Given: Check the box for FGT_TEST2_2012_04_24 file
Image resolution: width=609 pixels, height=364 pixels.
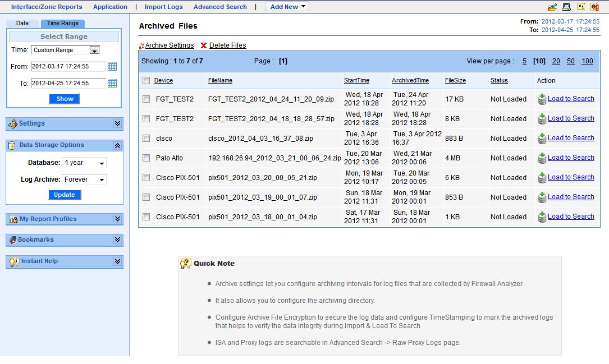Looking at the screenshot, I should (x=146, y=99).
